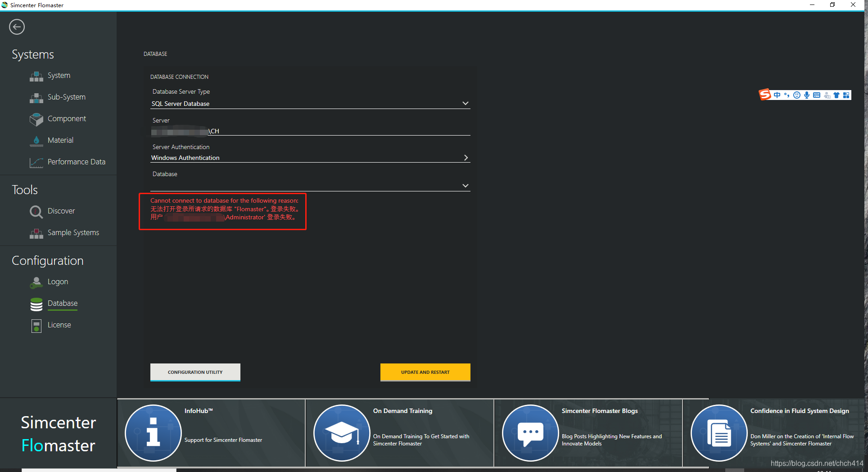Click the Discover magnifier icon
868x472 pixels.
coord(36,212)
